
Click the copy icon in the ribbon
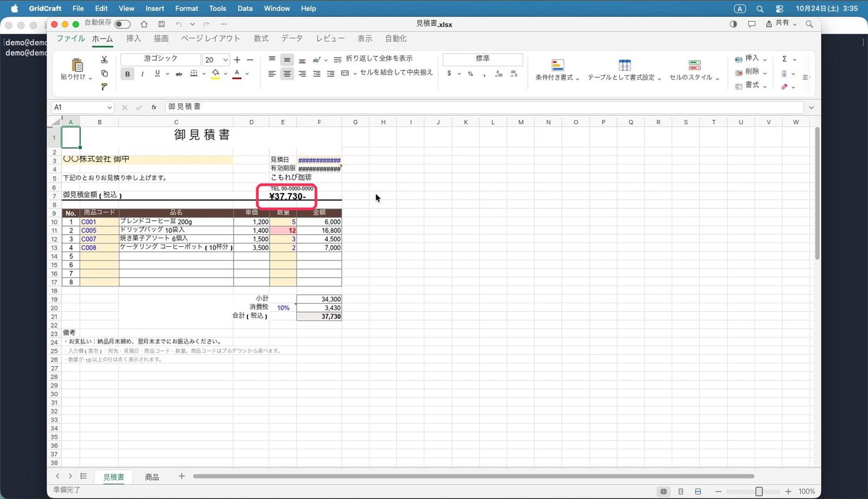pyautogui.click(x=104, y=73)
